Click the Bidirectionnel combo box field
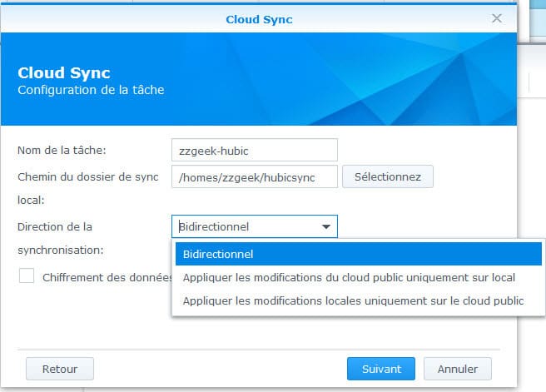 255,226
